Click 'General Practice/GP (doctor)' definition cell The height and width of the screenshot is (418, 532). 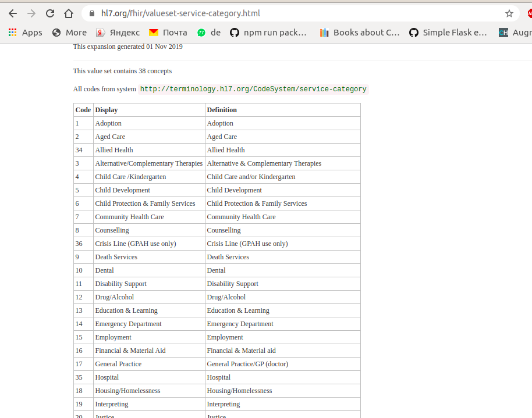(x=283, y=364)
